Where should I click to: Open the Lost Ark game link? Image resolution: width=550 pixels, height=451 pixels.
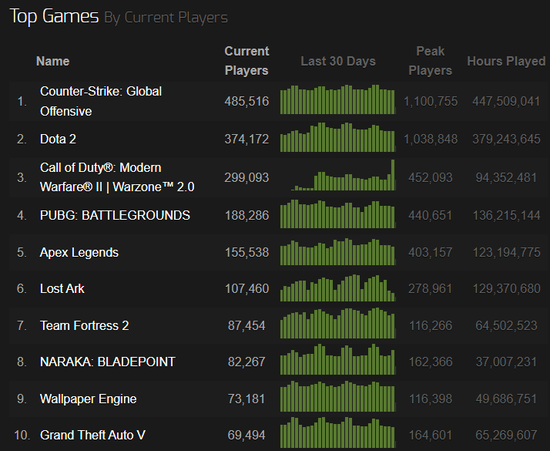point(62,289)
